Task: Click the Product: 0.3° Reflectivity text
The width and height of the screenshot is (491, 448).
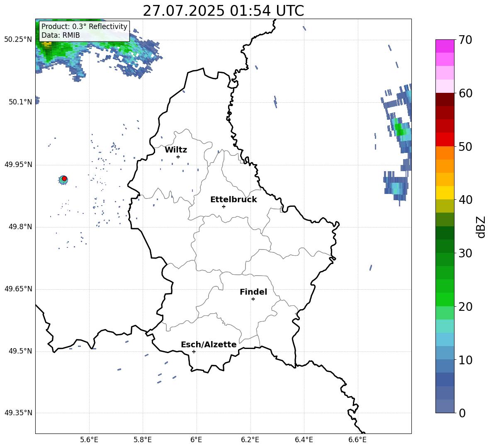Action: point(84,27)
